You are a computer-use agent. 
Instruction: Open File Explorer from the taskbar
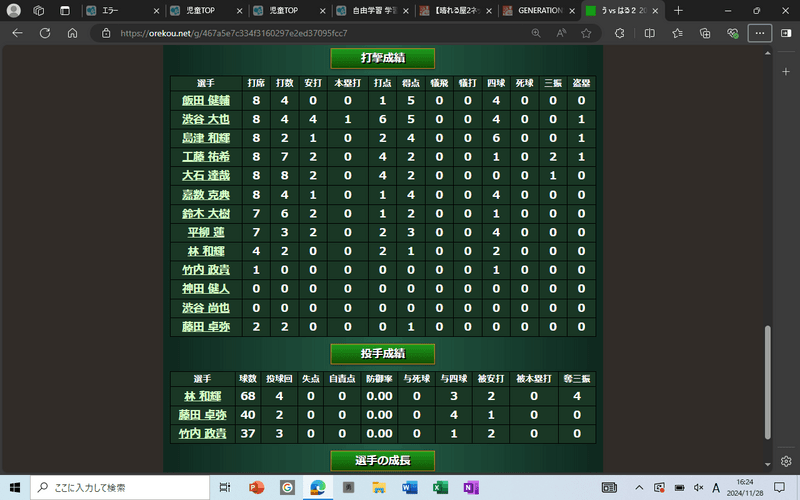coord(378,487)
